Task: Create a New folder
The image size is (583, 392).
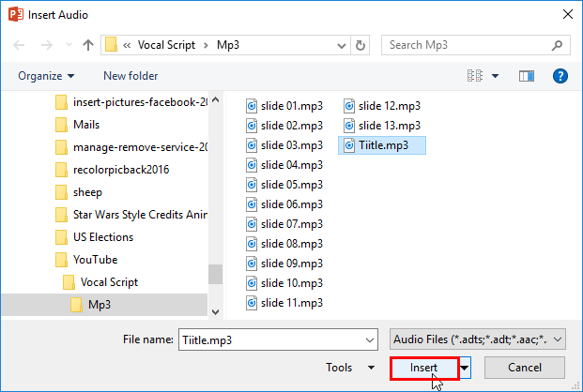Action: pos(130,76)
